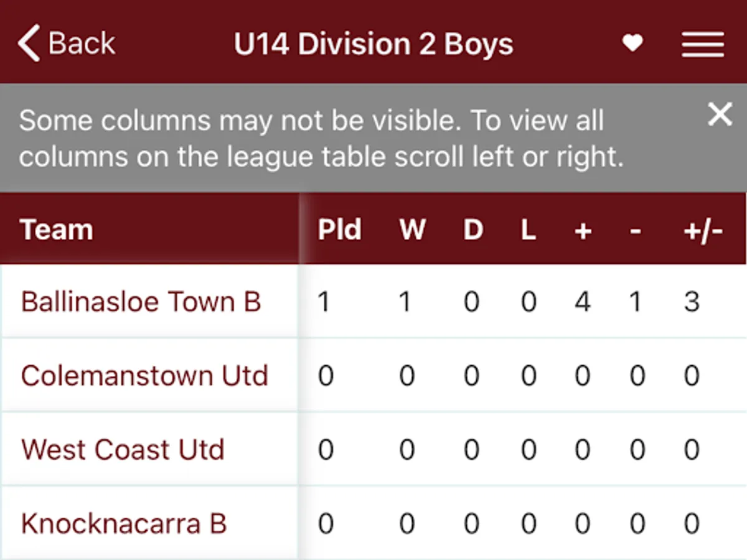The width and height of the screenshot is (747, 560).
Task: Click the minus goals-against column header
Action: click(635, 231)
